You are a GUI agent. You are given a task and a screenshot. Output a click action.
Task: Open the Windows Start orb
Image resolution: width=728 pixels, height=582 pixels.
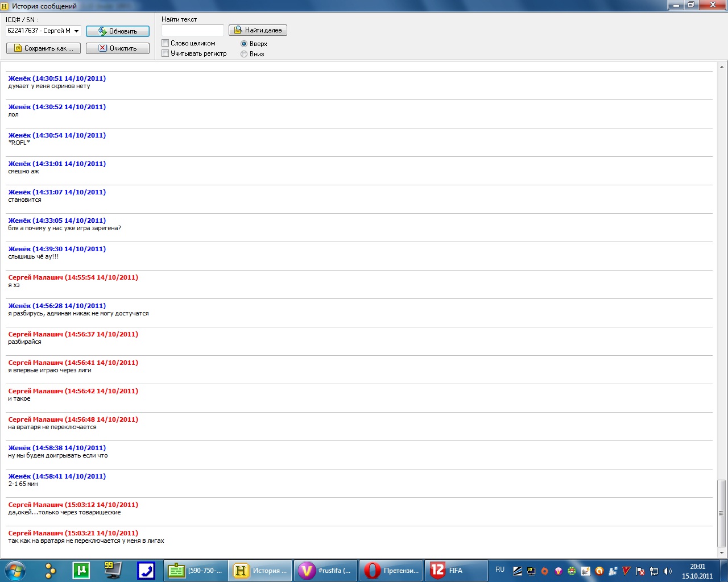[x=14, y=571]
